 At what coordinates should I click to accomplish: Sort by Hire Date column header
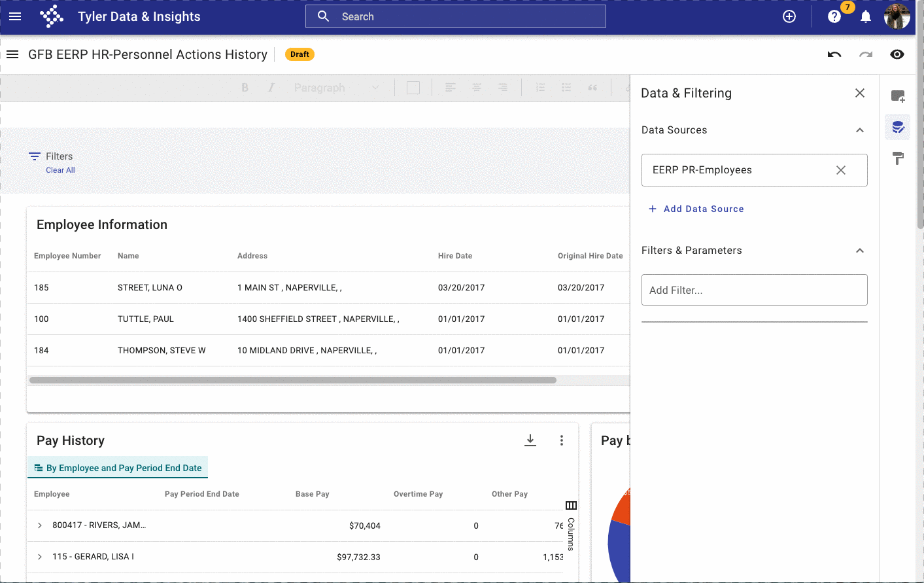(x=455, y=256)
